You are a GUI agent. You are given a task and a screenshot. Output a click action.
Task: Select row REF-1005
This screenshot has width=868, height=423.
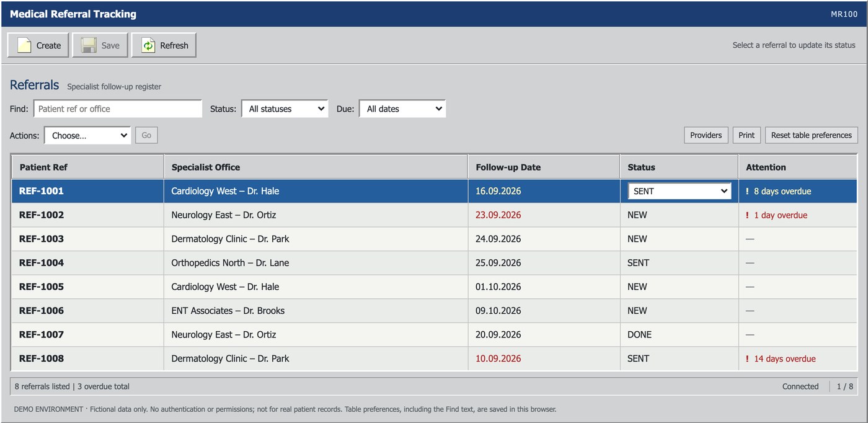tap(434, 287)
